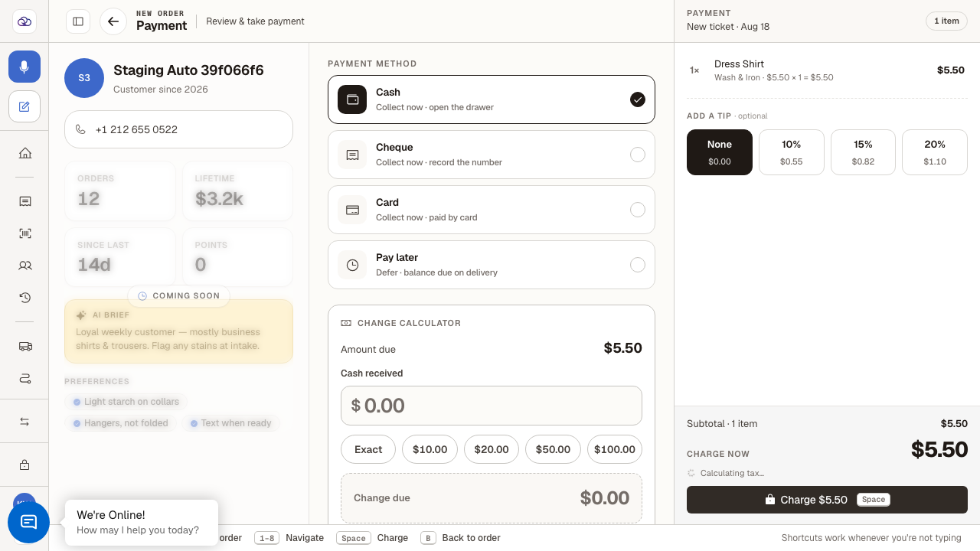Screen dimensions: 980x551
Task: Click the lock icon in sidebar
Action: pyautogui.click(x=24, y=465)
